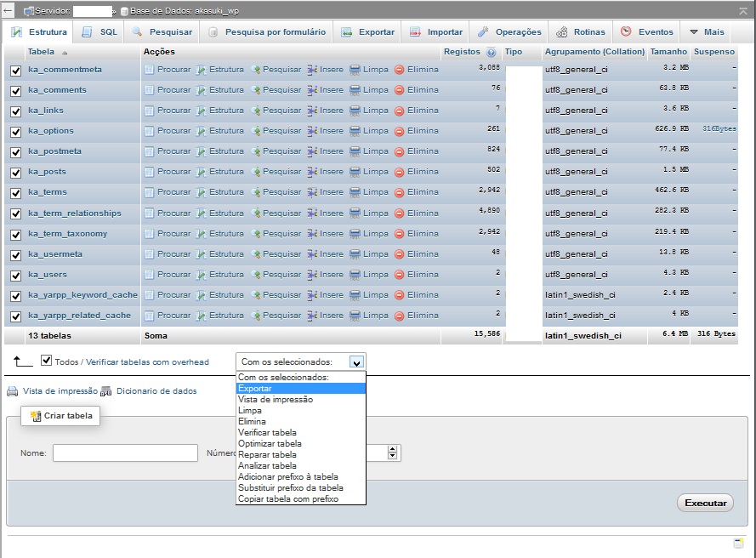
Task: Open the ka_postmeta table link
Action: pos(54,151)
